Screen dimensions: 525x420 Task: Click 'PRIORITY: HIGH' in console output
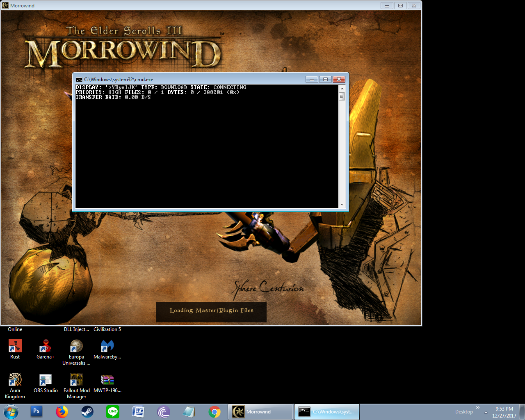click(98, 92)
